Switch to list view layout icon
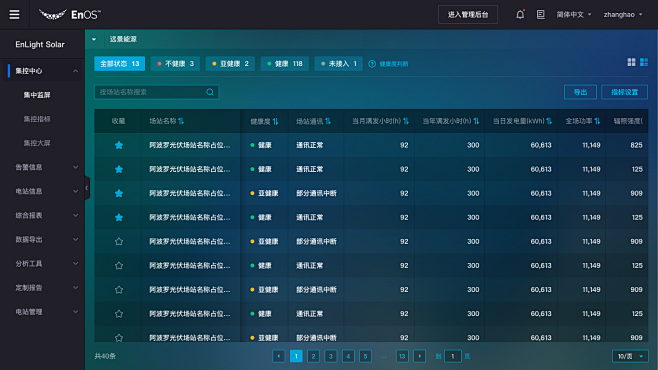The width and height of the screenshot is (658, 370). (x=644, y=63)
